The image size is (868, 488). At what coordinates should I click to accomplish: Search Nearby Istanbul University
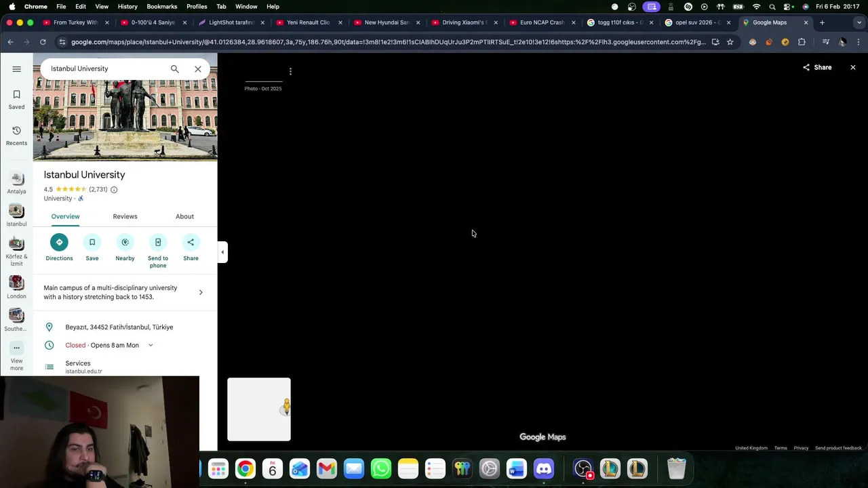[x=125, y=247]
